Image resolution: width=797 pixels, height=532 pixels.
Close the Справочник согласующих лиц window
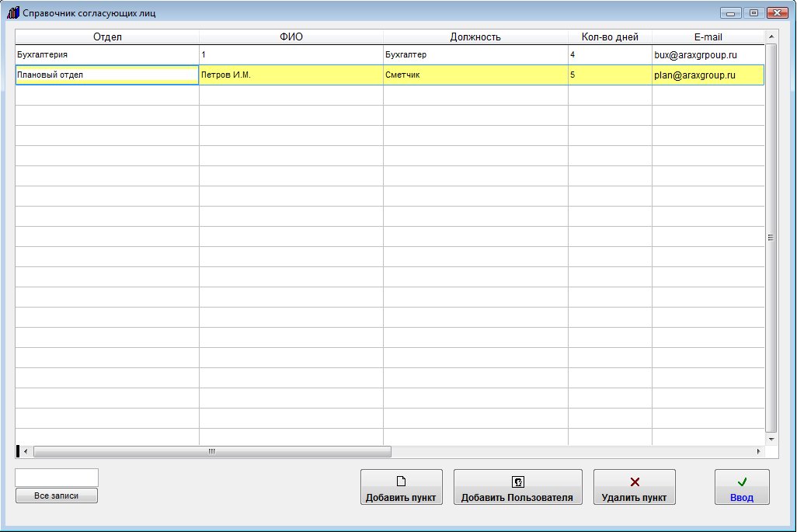[778, 13]
